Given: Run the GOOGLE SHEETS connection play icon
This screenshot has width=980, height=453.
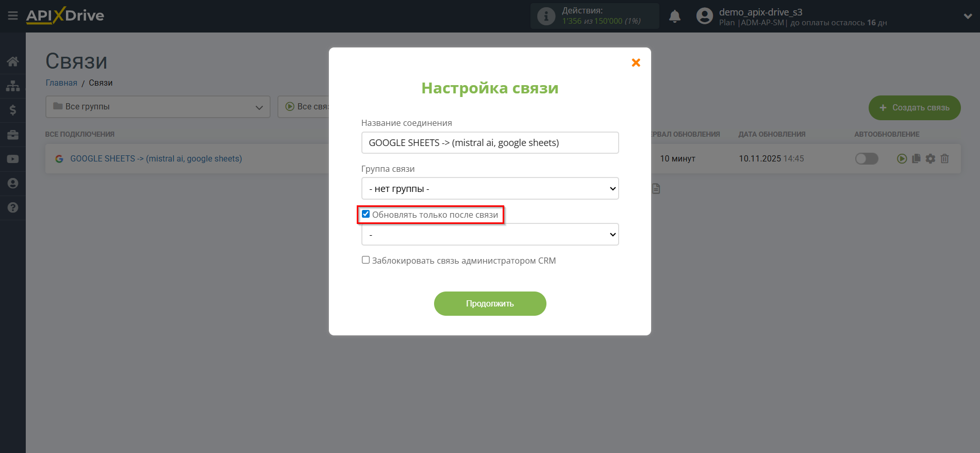Looking at the screenshot, I should click(902, 159).
